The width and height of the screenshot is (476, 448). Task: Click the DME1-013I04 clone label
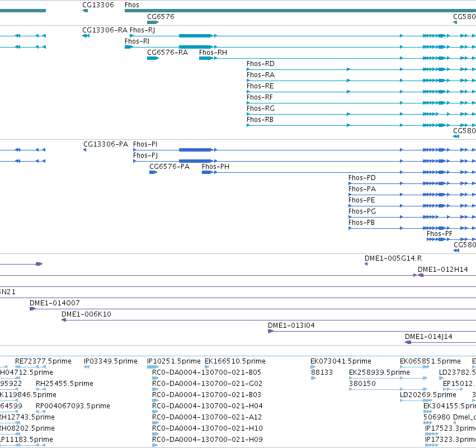click(291, 326)
